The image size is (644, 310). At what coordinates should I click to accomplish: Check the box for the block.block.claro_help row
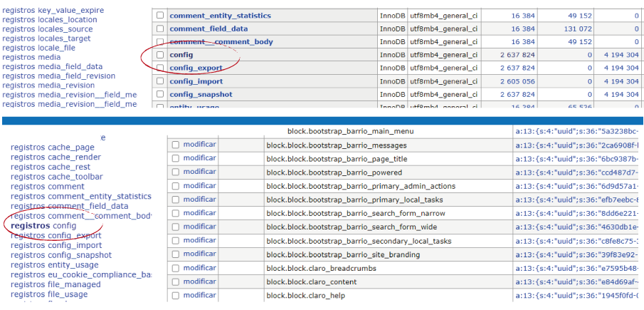pyautogui.click(x=175, y=295)
